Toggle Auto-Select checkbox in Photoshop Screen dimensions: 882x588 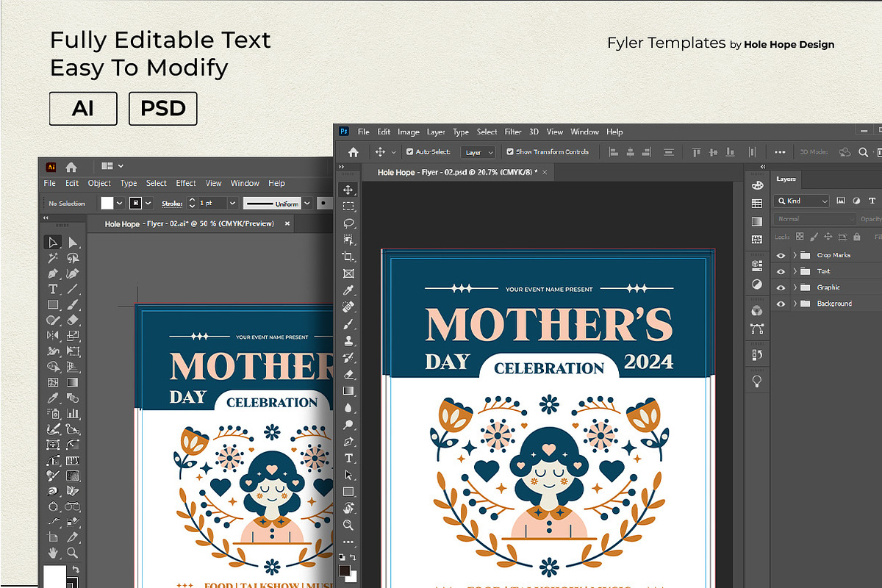point(409,152)
